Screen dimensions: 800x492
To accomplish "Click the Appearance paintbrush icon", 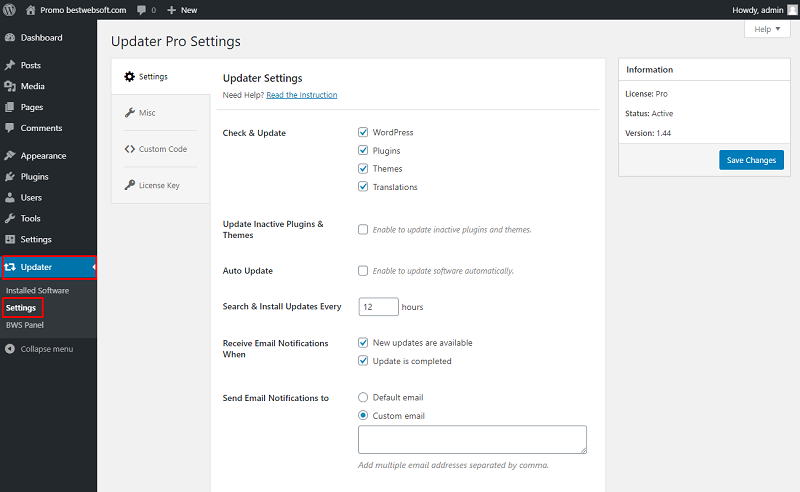I will pyautogui.click(x=10, y=156).
